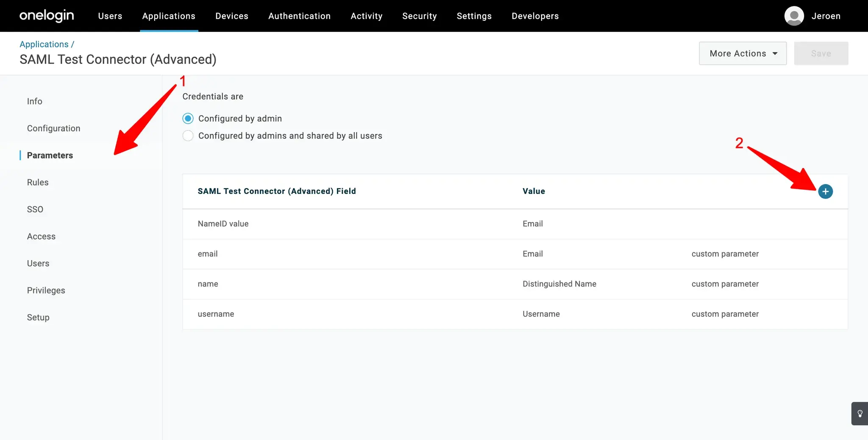Image resolution: width=868 pixels, height=440 pixels.
Task: Switch to the Privileges sidebar tab
Action: pos(46,291)
